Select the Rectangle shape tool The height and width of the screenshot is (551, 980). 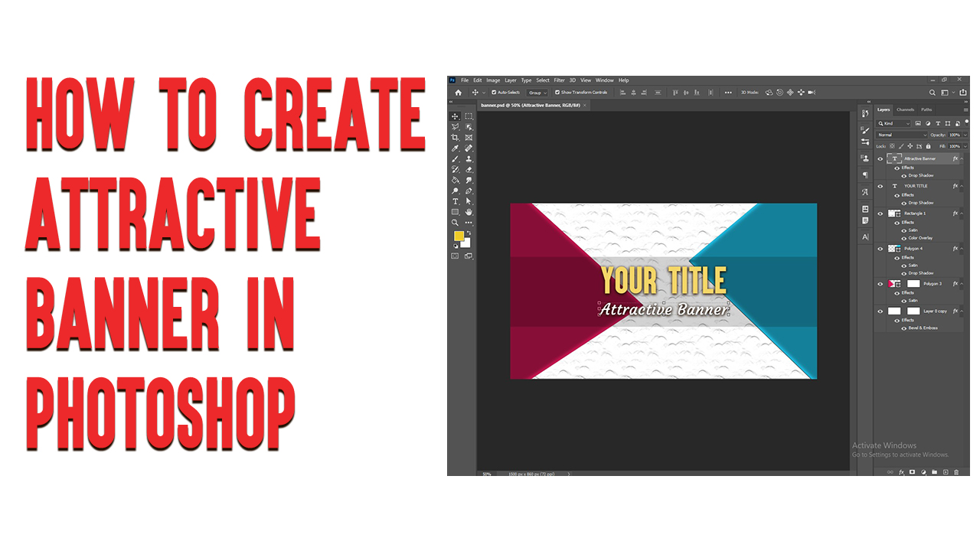tap(455, 212)
